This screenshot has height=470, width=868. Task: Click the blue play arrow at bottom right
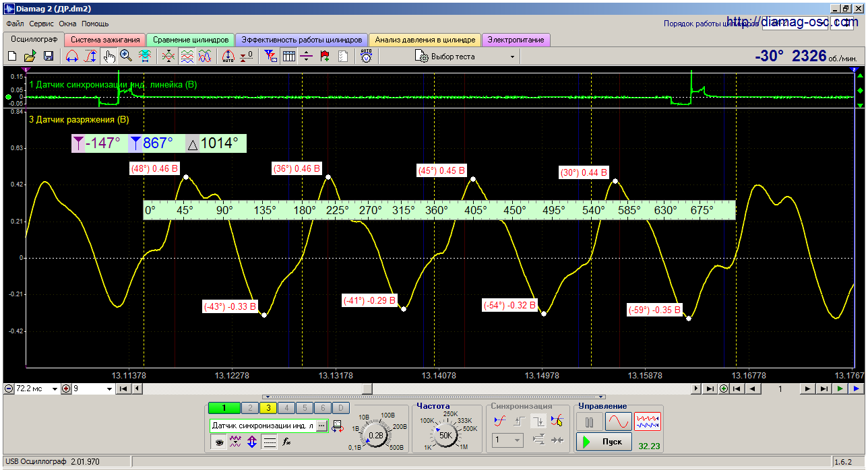[x=856, y=389]
